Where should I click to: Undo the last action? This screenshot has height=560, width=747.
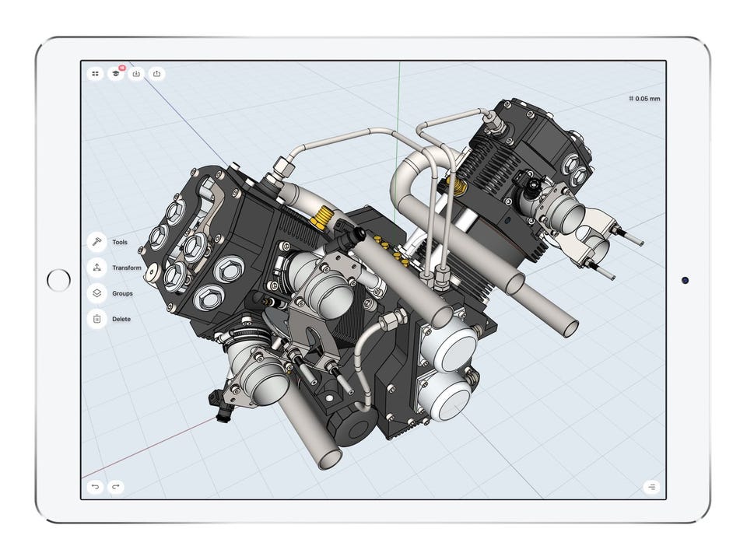click(x=95, y=487)
